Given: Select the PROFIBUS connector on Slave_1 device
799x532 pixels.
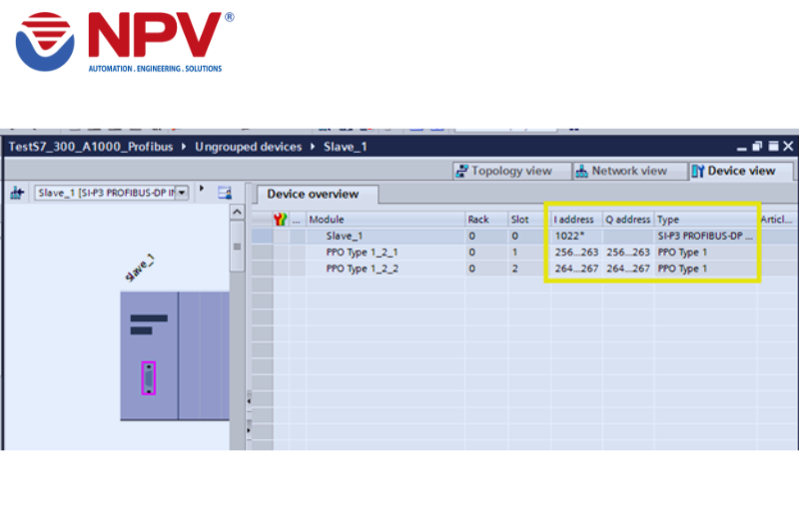Looking at the screenshot, I should [148, 377].
